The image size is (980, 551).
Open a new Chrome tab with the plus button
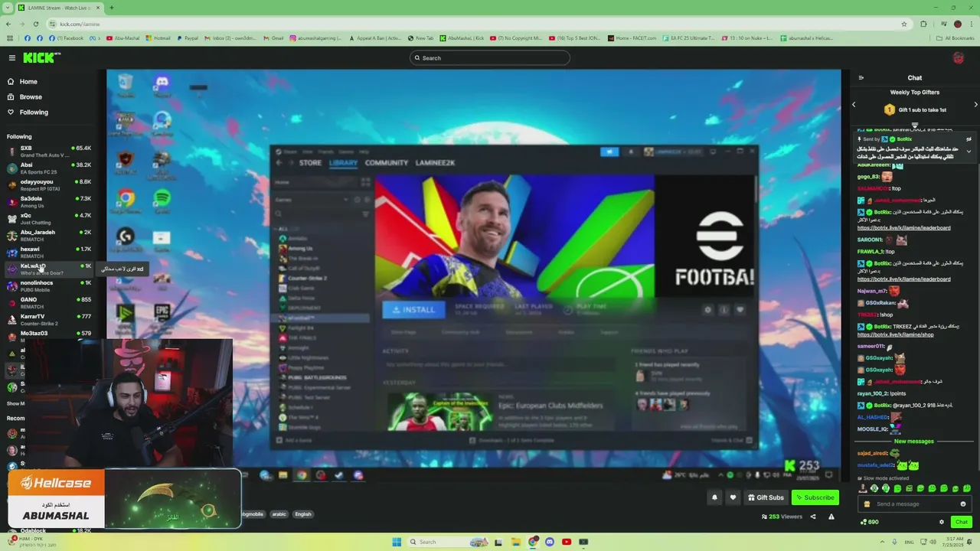pos(112,8)
